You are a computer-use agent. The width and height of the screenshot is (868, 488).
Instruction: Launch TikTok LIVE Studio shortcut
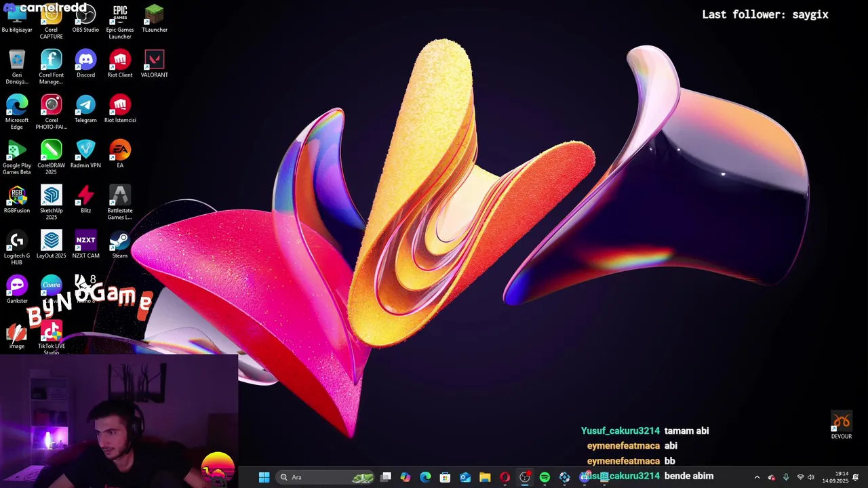(52, 338)
